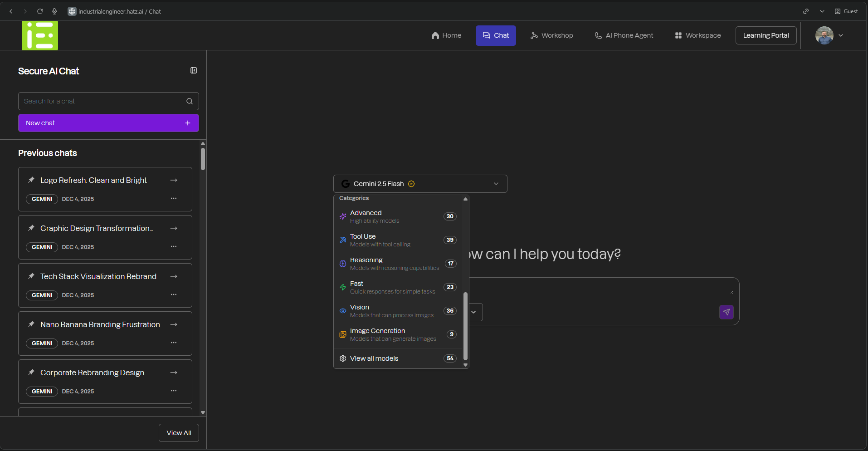
Task: Click the send message paper plane icon
Action: point(726,312)
